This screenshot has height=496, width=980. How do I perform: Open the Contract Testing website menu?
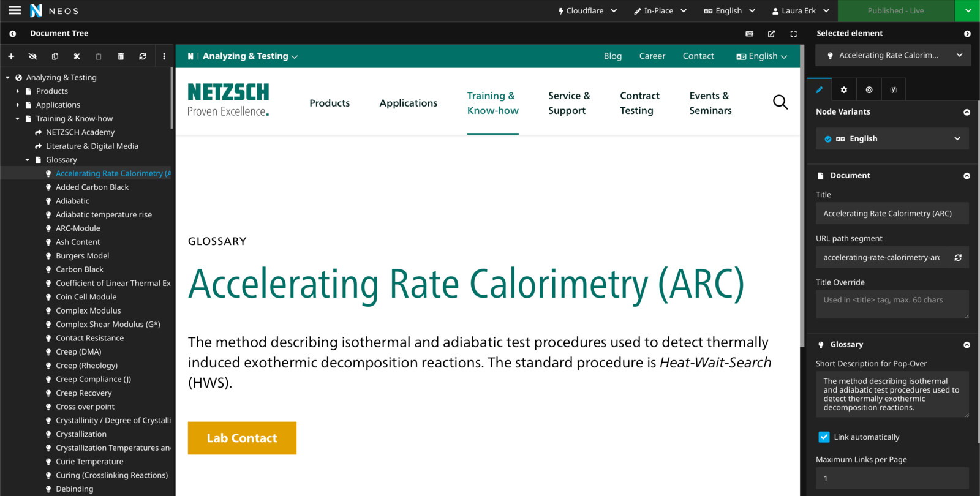pyautogui.click(x=639, y=103)
